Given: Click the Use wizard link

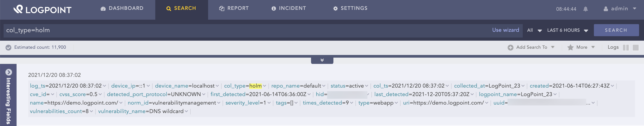Looking at the screenshot, I should [x=505, y=30].
